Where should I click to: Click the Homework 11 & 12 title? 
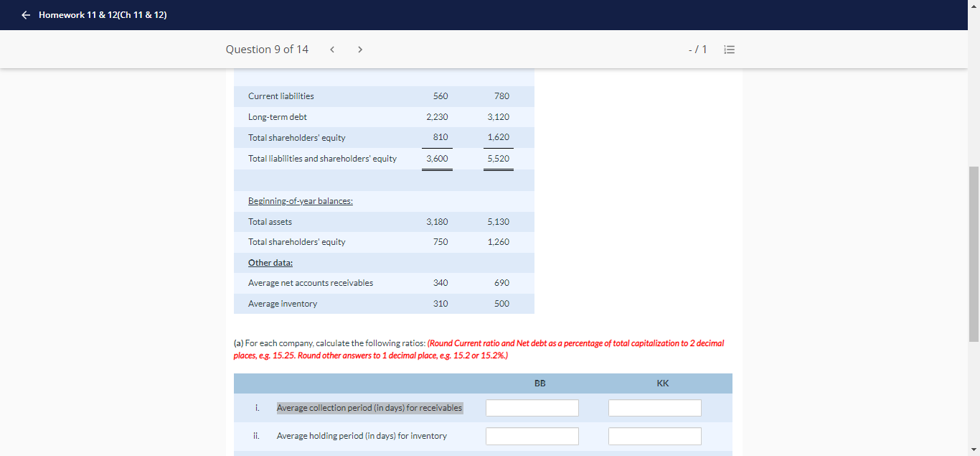[103, 14]
